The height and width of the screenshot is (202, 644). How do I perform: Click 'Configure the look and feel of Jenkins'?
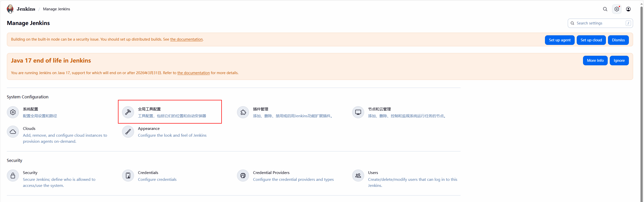[172, 135]
